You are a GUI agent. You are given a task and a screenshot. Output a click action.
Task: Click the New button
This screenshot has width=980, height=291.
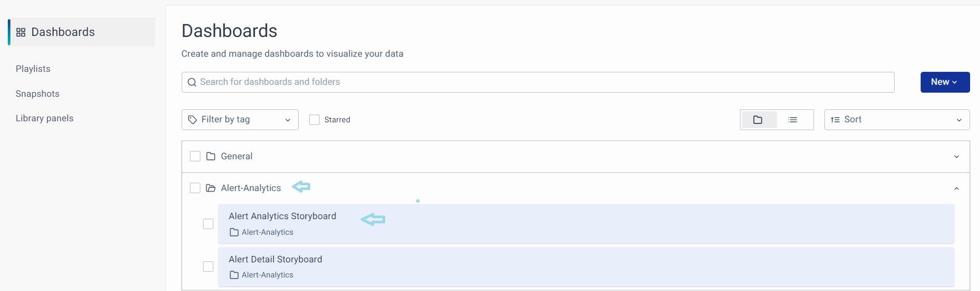point(945,82)
